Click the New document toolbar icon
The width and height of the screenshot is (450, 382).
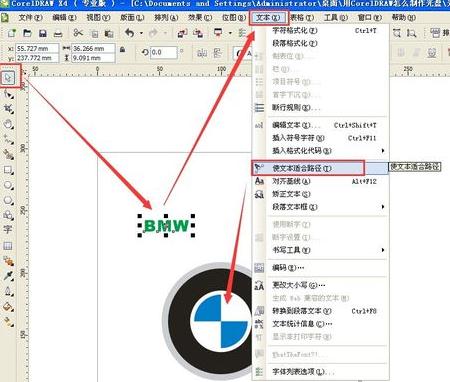[12, 33]
